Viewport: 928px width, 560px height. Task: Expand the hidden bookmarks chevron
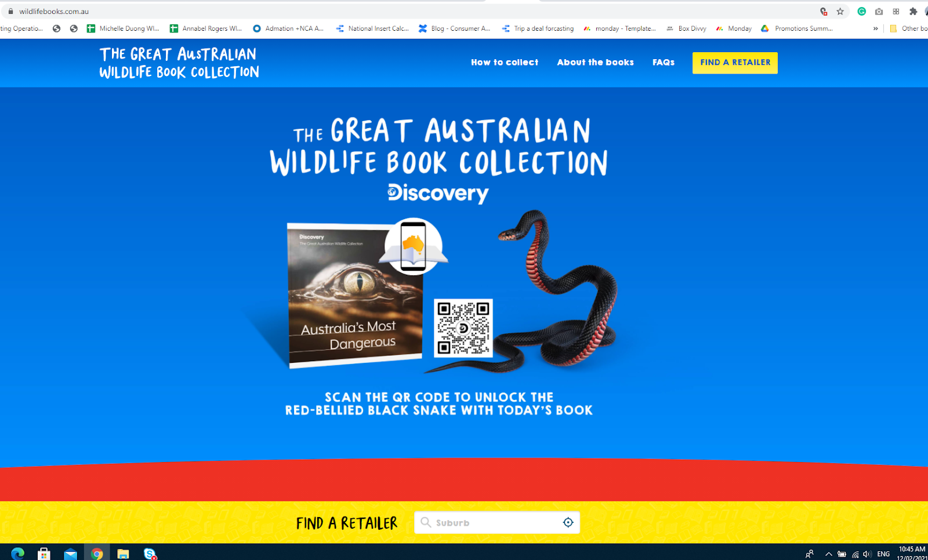point(875,28)
